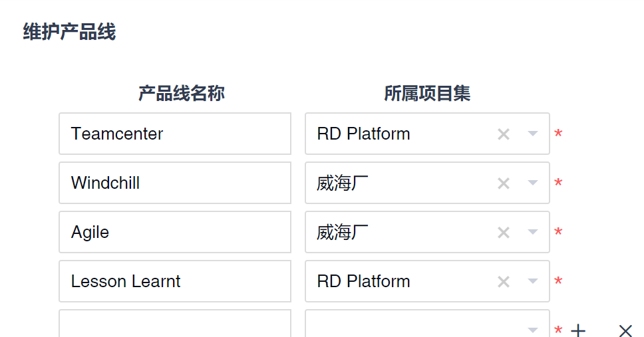Clear the Lesson Learnt row's RD Platform selection

coord(504,282)
